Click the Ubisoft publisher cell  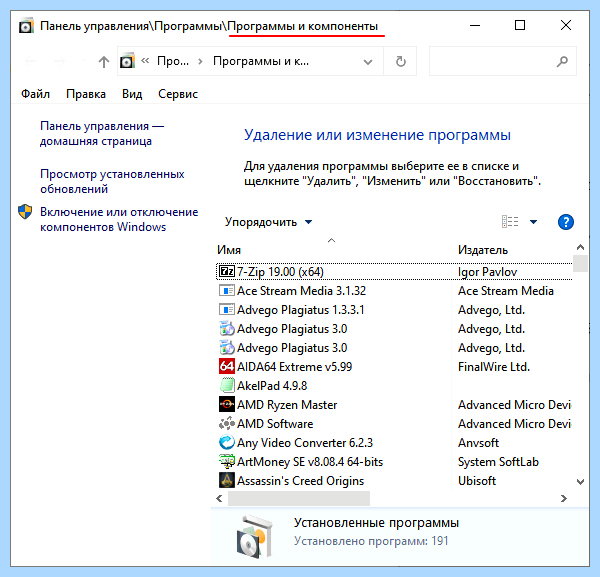pos(477,480)
